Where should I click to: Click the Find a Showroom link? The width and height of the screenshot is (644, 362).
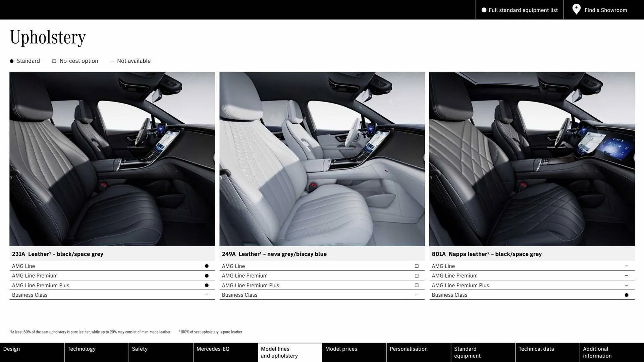point(605,10)
